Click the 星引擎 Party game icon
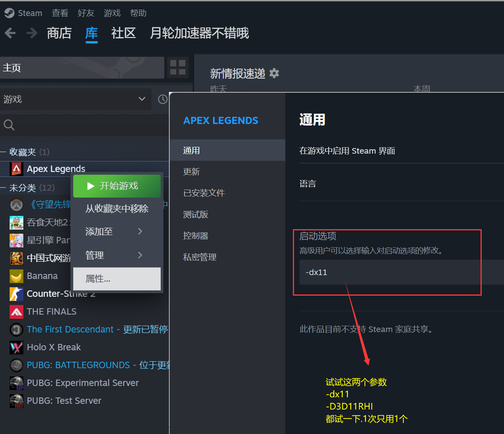The height and width of the screenshot is (434, 504). 16,240
